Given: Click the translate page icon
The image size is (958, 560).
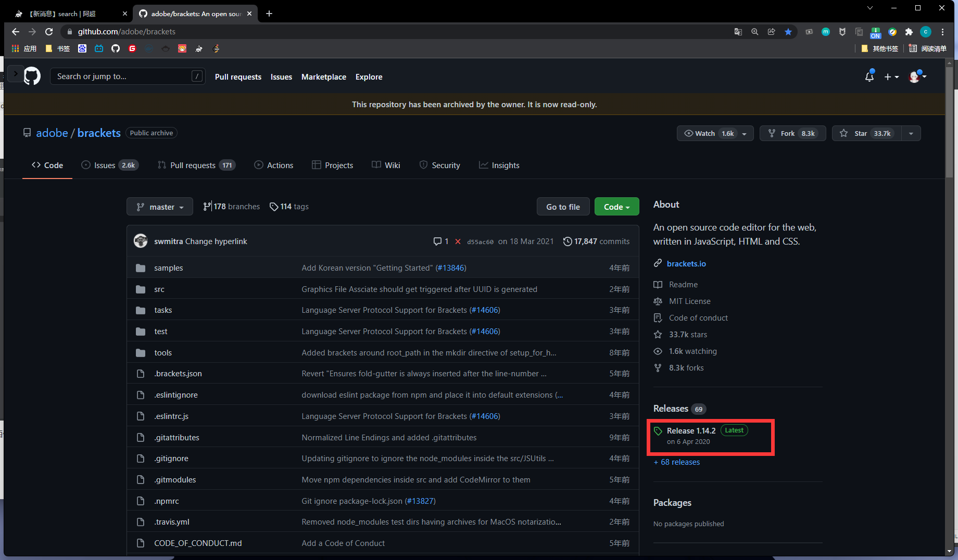Looking at the screenshot, I should pos(738,32).
